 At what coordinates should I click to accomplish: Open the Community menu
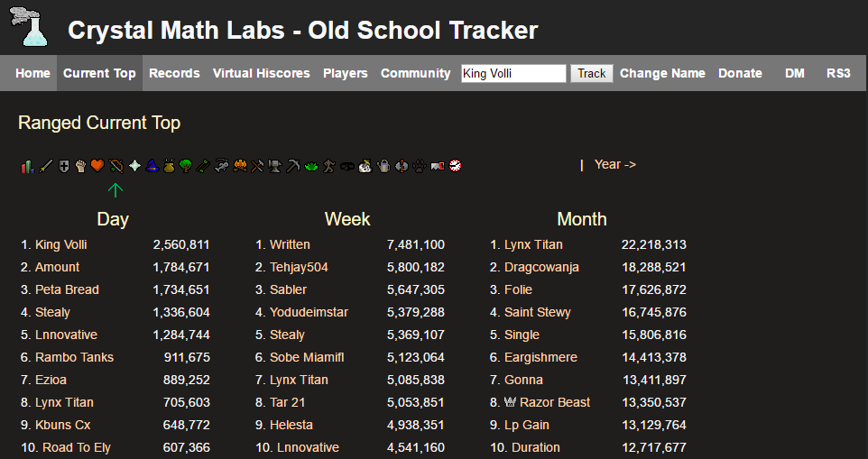[x=416, y=73]
